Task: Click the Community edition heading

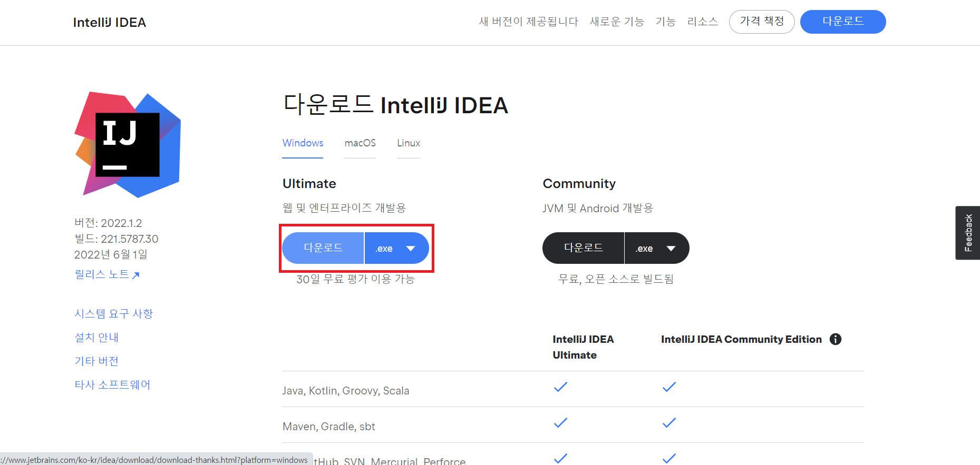Action: (x=579, y=184)
